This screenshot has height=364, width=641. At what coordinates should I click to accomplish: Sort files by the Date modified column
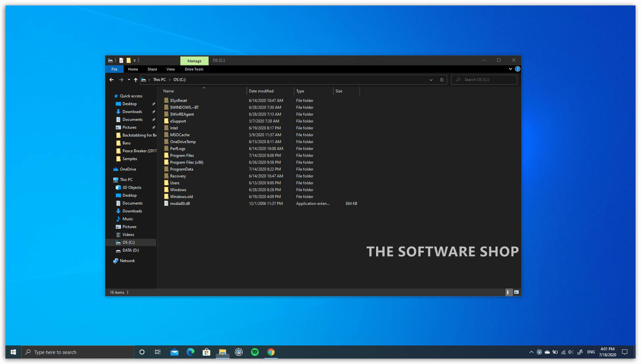click(x=261, y=91)
